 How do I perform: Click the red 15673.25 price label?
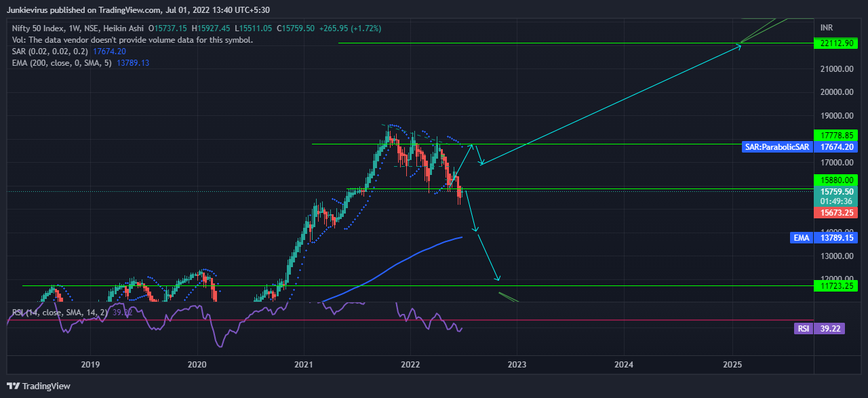click(835, 213)
